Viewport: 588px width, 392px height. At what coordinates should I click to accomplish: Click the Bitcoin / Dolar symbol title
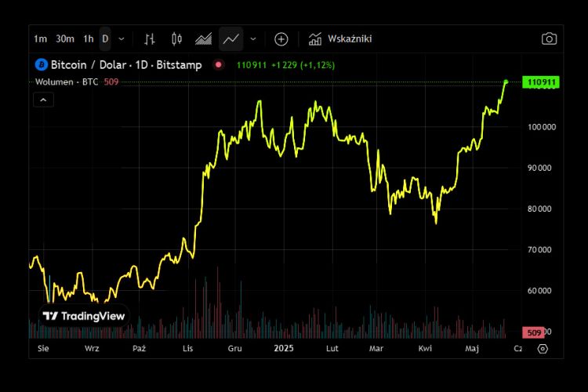point(125,64)
